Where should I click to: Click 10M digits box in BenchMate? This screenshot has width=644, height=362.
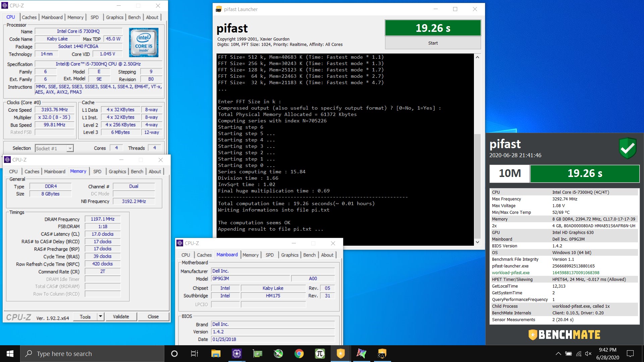click(509, 173)
